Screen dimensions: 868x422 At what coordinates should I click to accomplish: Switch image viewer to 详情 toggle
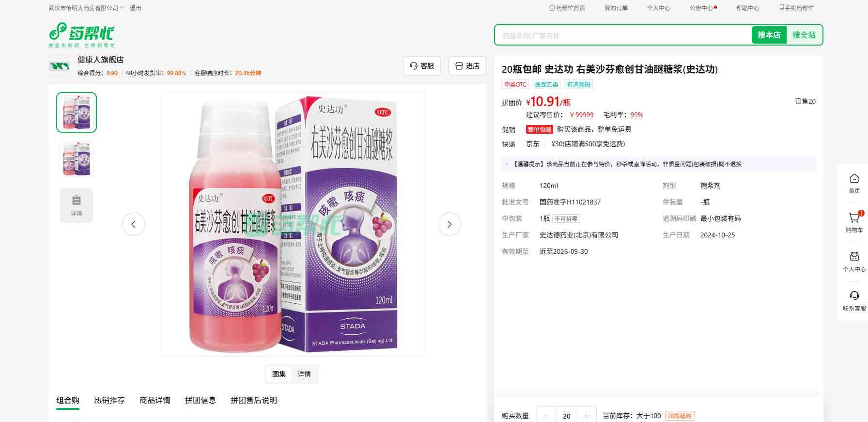304,374
